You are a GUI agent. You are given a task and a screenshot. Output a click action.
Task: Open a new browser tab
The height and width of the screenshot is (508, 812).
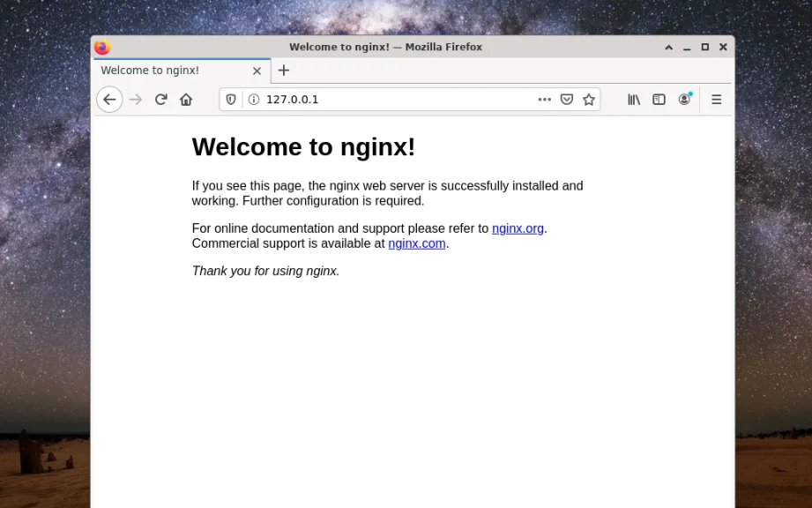click(284, 71)
